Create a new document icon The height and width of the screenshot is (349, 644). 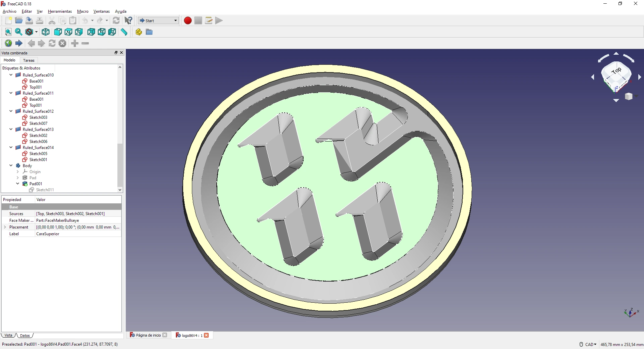coord(8,20)
